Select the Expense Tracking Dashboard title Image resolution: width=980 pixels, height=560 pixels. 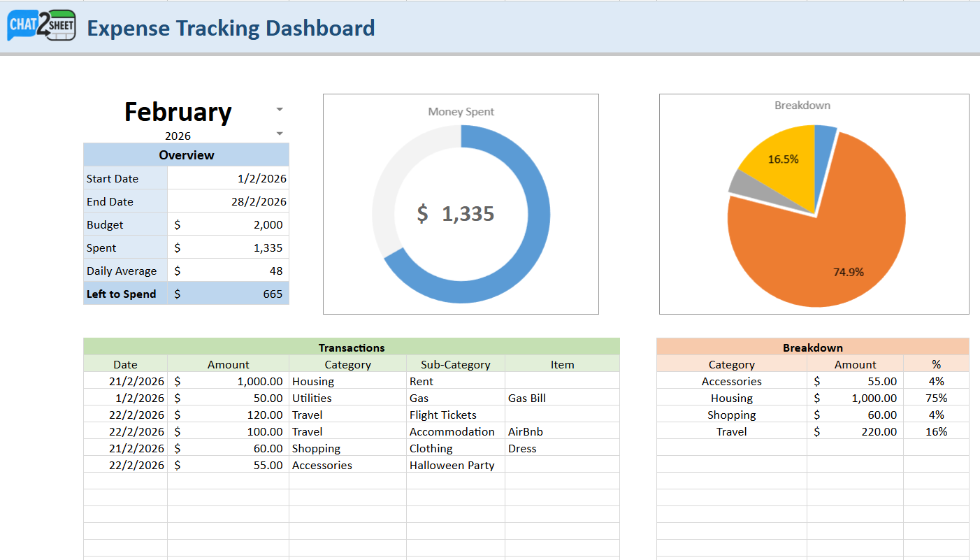(231, 28)
